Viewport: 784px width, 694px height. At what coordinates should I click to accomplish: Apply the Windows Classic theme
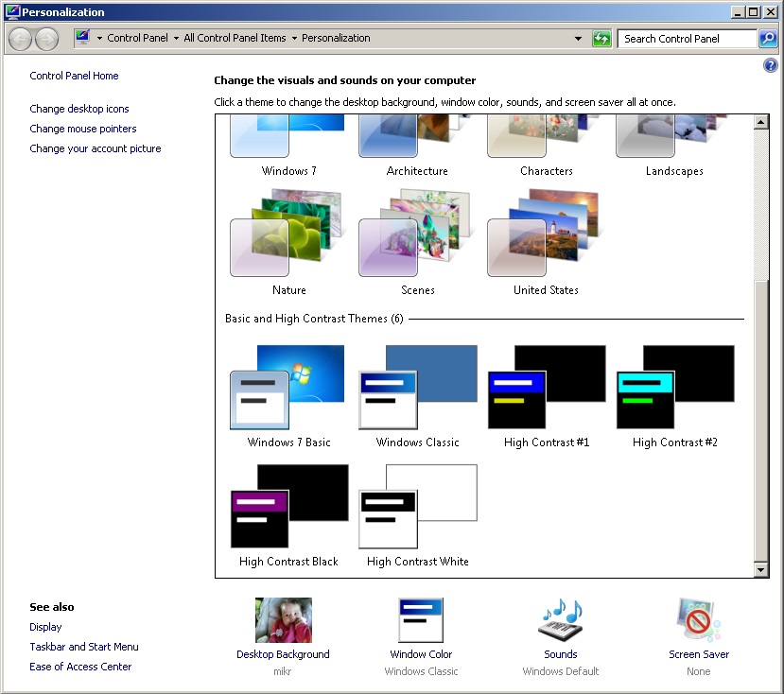coord(417,396)
